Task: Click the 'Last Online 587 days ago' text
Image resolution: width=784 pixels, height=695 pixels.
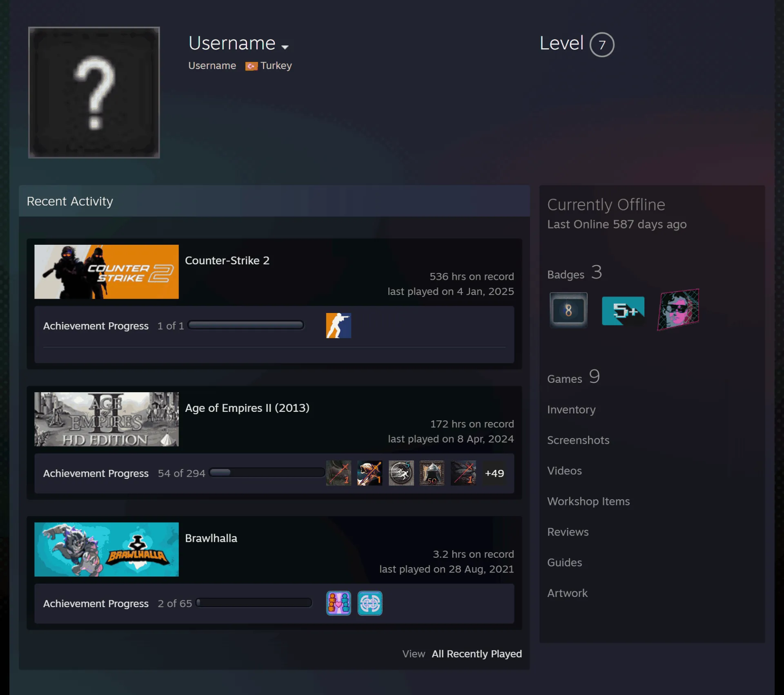Action: [617, 224]
